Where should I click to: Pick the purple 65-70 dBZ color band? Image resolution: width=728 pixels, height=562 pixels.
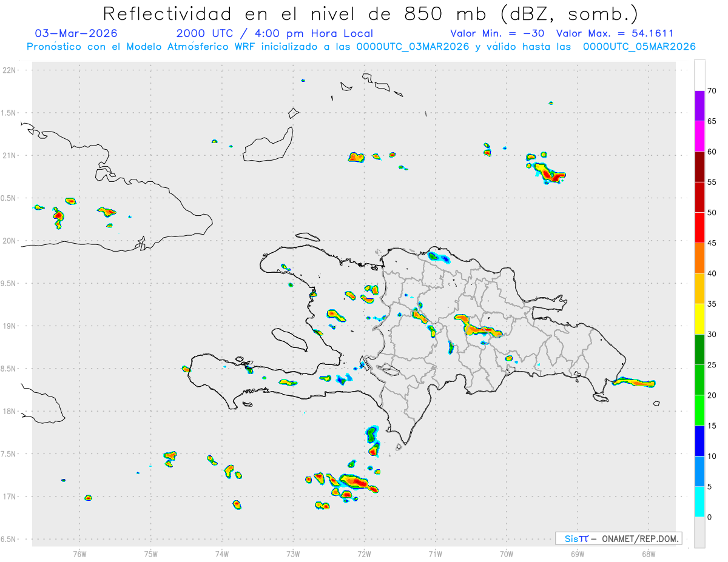coord(700,105)
